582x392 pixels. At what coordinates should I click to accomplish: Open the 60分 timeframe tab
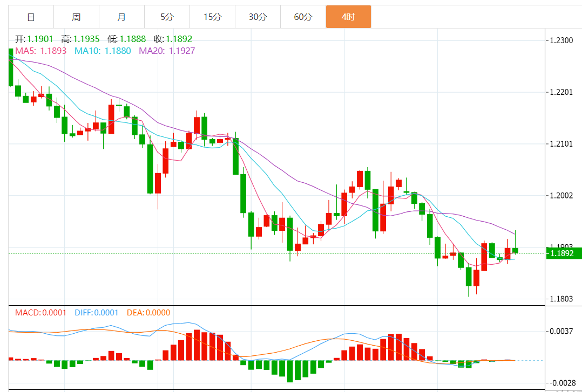tap(303, 17)
